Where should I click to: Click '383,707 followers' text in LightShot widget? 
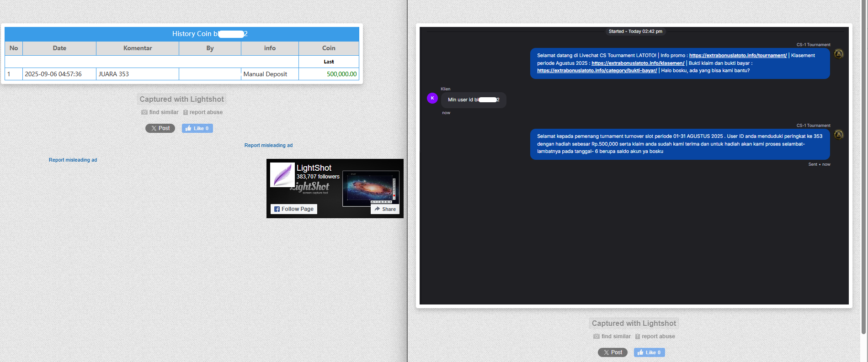click(x=318, y=177)
